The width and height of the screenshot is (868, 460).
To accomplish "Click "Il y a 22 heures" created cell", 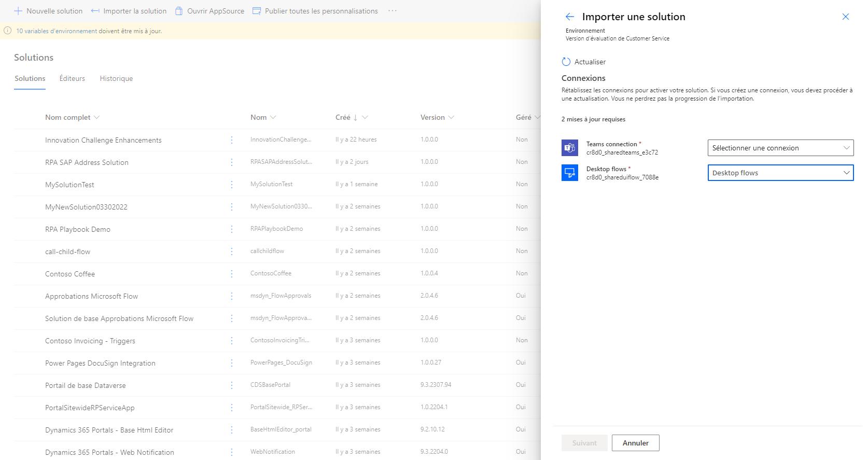I will point(356,140).
